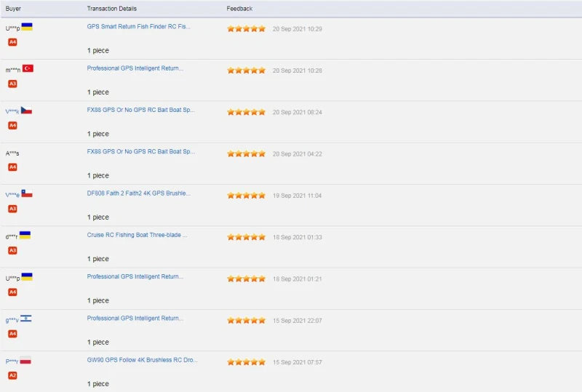The height and width of the screenshot is (392, 582).
Task: Click the A4 badge under buyer A***s
Action: pos(12,167)
